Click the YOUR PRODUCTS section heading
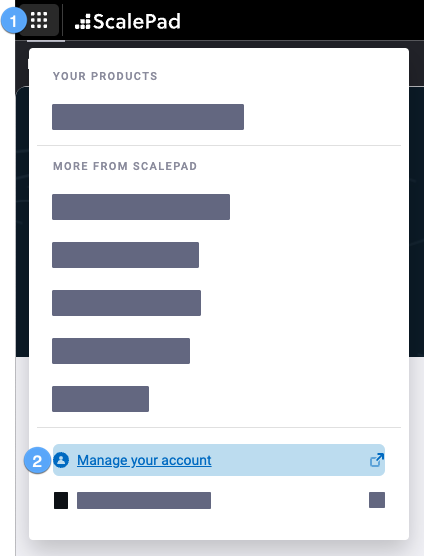The image size is (424, 556). 105,76
